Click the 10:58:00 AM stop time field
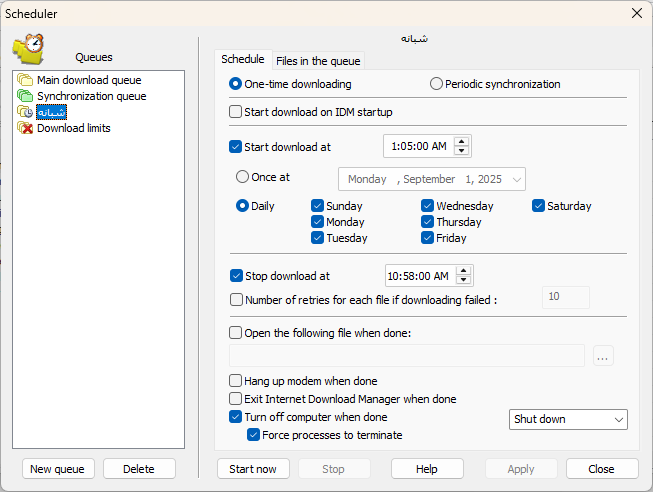Viewport: 653px width, 492px height. pos(421,276)
